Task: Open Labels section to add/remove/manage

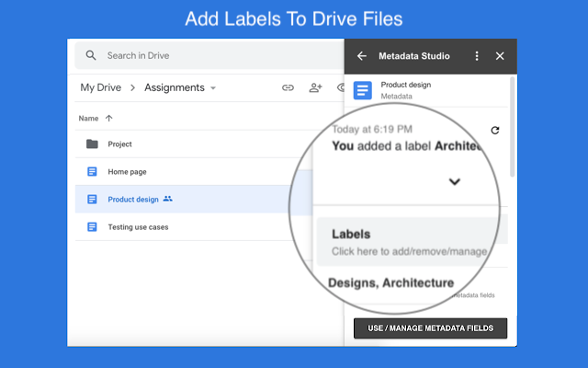Action: click(x=408, y=241)
